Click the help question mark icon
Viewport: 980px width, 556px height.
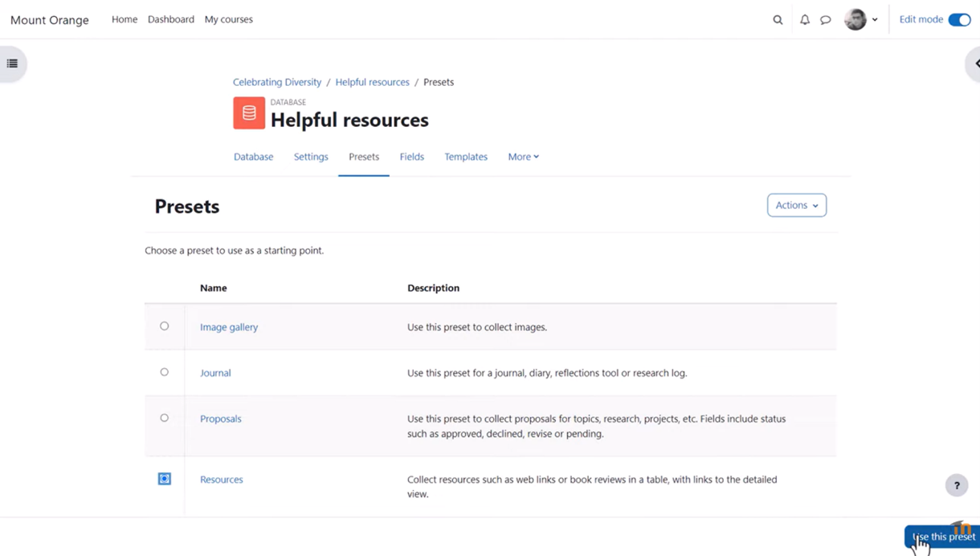coord(956,485)
